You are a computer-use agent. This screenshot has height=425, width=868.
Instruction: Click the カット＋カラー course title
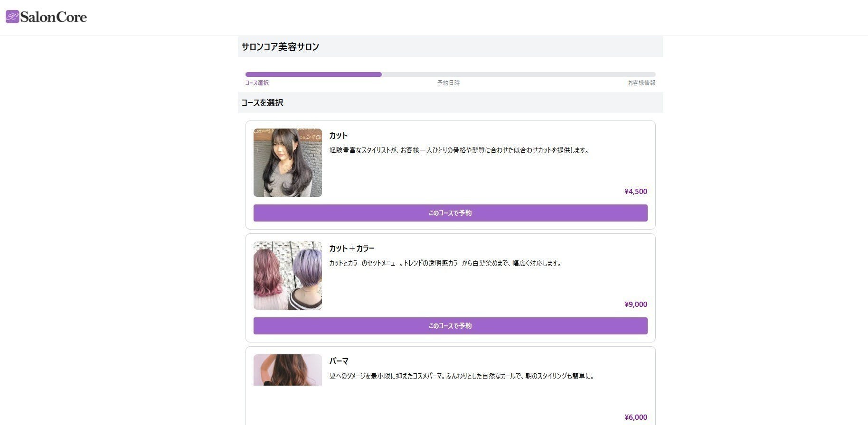pos(351,249)
